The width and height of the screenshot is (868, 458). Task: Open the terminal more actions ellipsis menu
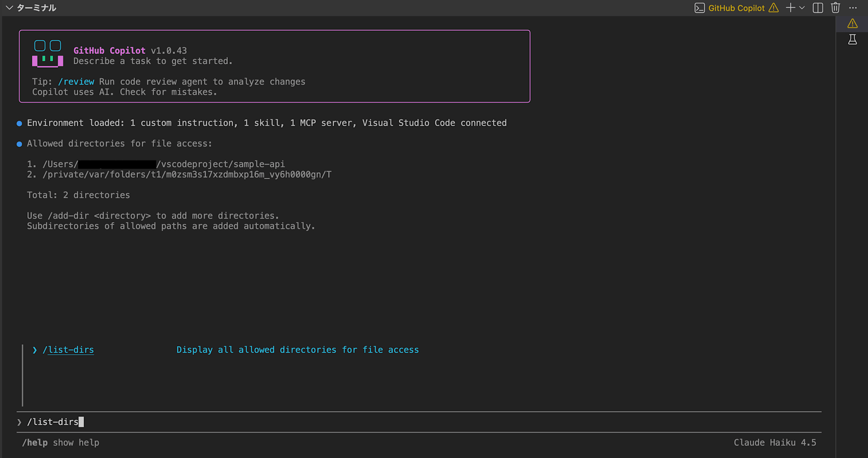853,8
